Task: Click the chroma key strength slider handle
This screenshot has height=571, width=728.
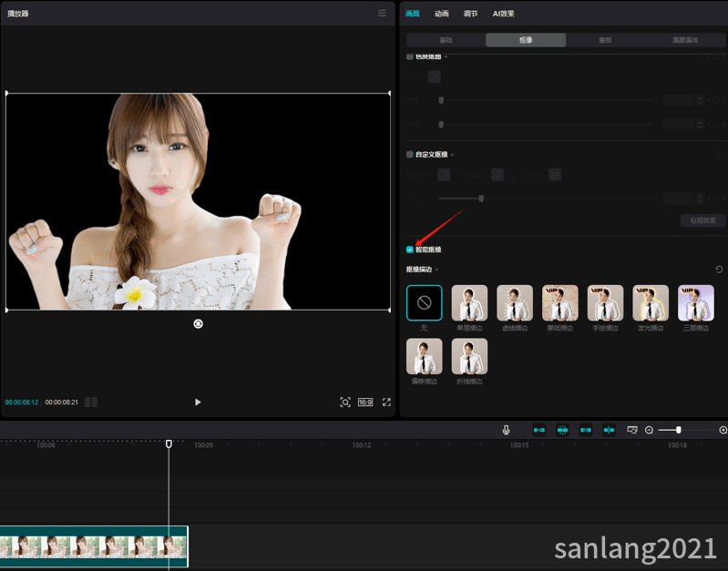Action: tap(441, 100)
